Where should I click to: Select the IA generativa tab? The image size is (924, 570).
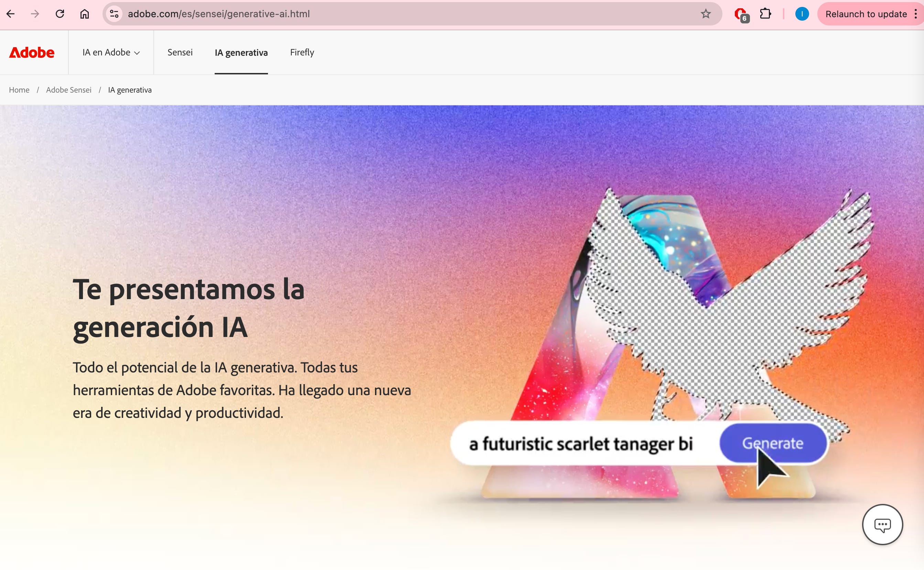241,52
